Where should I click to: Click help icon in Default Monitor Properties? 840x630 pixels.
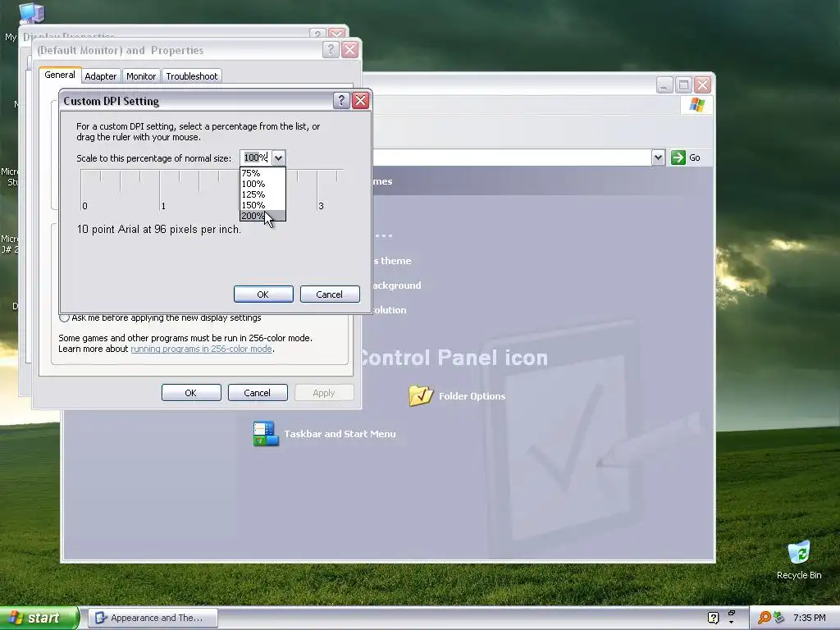click(331, 50)
